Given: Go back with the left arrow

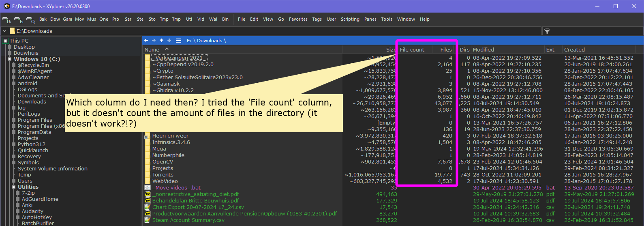Looking at the screenshot, I should click(146, 41).
